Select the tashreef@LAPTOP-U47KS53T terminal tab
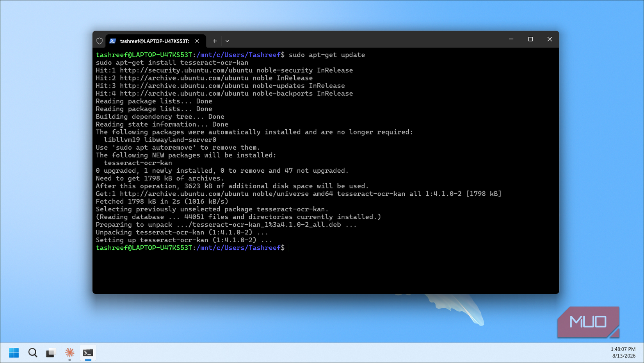 (155, 41)
